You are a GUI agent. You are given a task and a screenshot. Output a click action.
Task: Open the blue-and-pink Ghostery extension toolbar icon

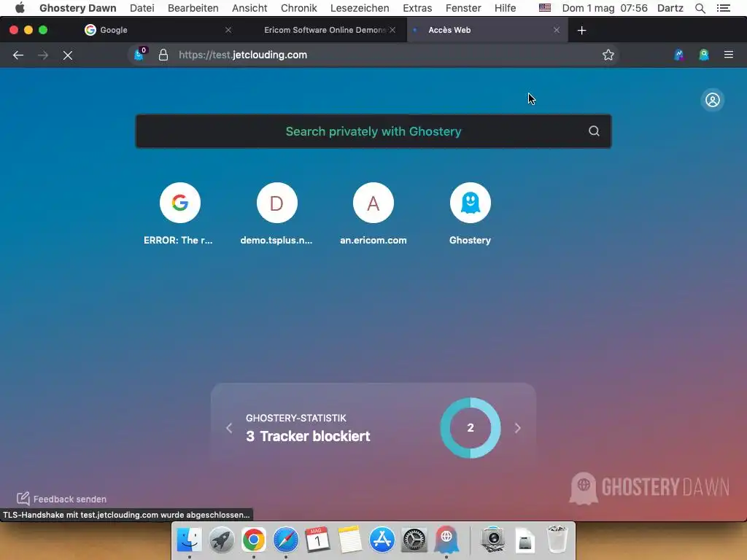[679, 55]
